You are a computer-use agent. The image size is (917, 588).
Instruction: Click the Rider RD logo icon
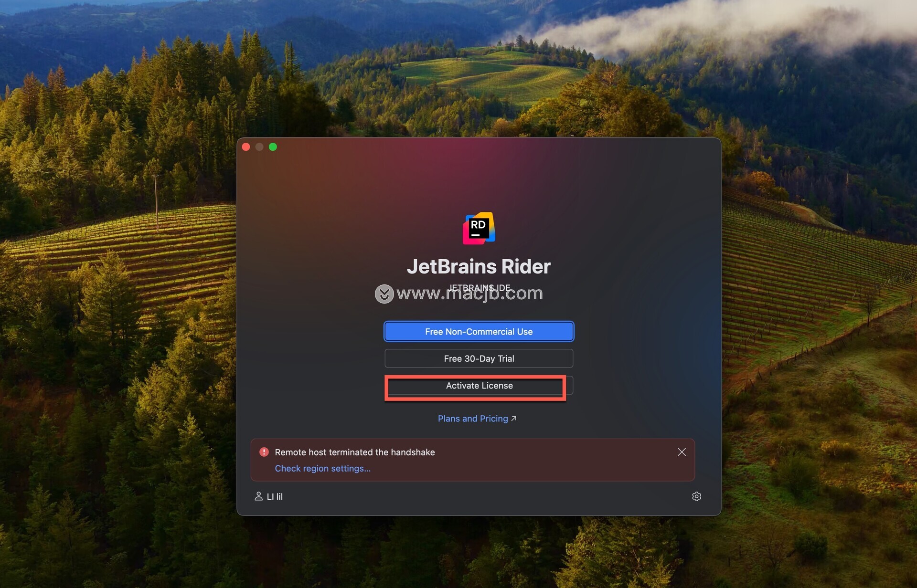[479, 228]
